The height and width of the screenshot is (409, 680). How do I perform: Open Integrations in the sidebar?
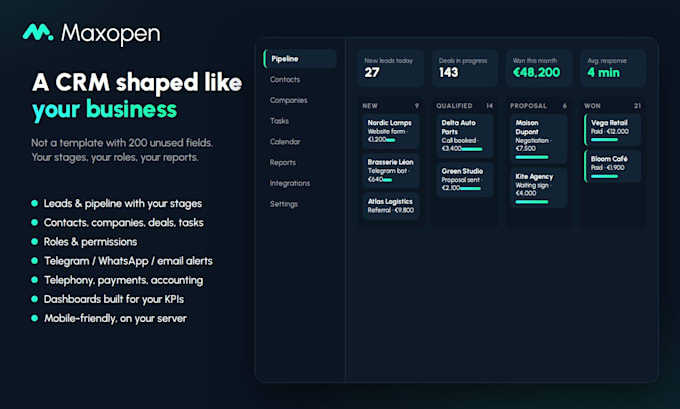tap(290, 183)
